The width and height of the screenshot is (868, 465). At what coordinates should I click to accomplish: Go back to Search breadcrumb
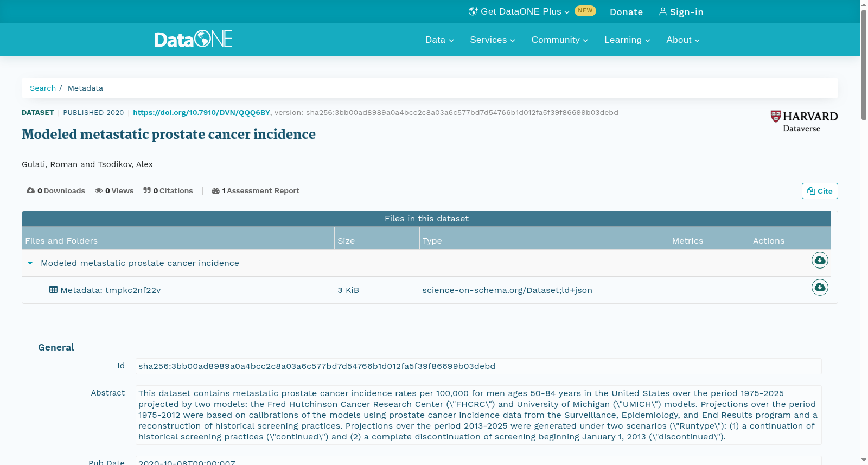click(43, 88)
